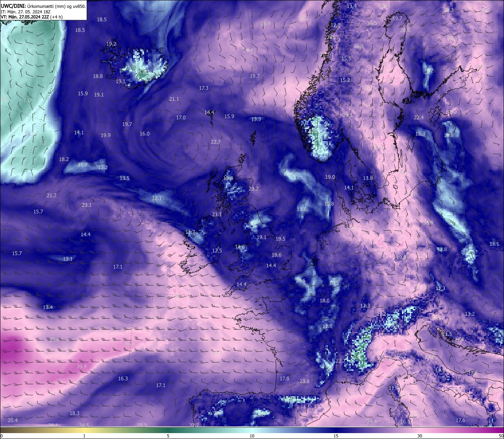Image resolution: width=504 pixels, height=439 pixels.
Task: Click the 19.5 map value
Action: click(280, 239)
